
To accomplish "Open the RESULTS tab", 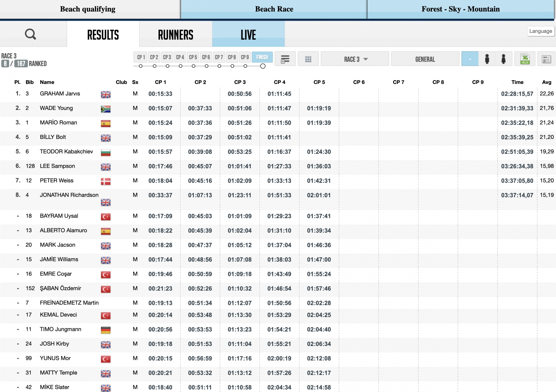I will pyautogui.click(x=103, y=35).
